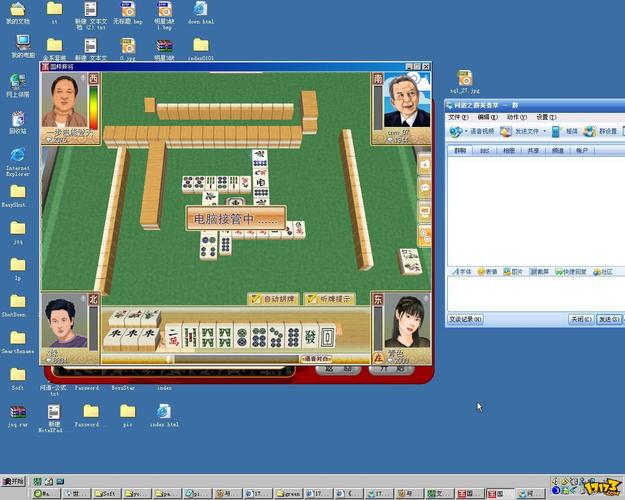Open the 表情 emoticon picker

[x=487, y=272]
